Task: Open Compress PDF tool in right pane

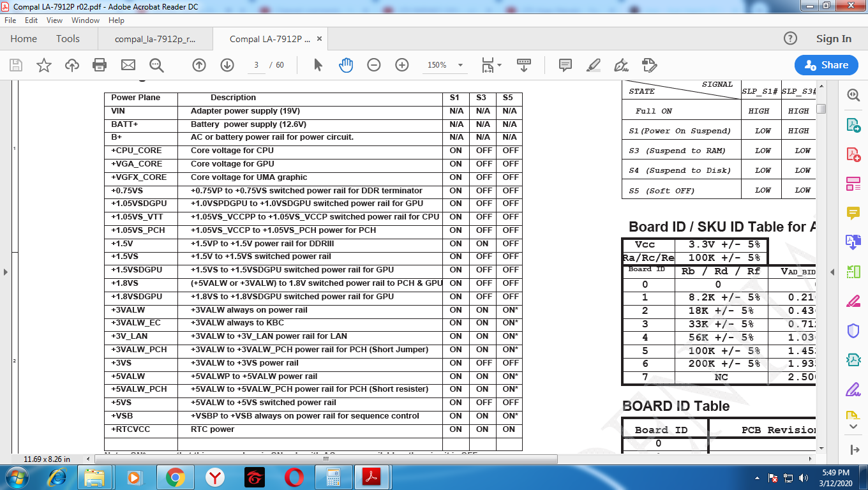Action: 853,360
